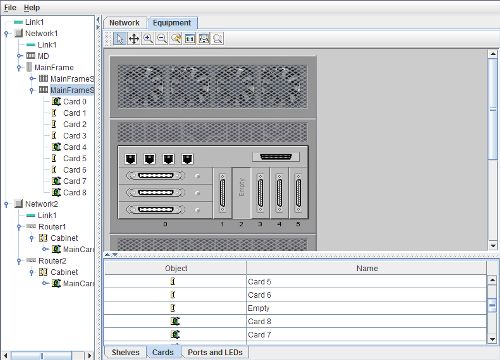500x360 pixels.
Task: Click the equipment view scrollbar up arrow
Action: 493,53
